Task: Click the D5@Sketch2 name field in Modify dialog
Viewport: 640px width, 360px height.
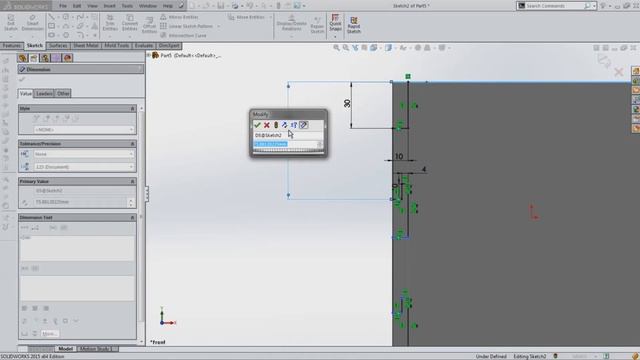Action: pyautogui.click(x=288, y=135)
